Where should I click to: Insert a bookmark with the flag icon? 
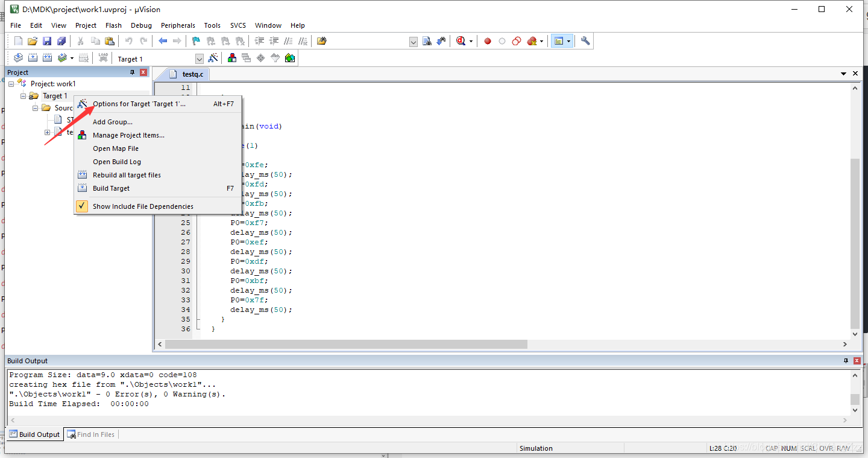[196, 41]
